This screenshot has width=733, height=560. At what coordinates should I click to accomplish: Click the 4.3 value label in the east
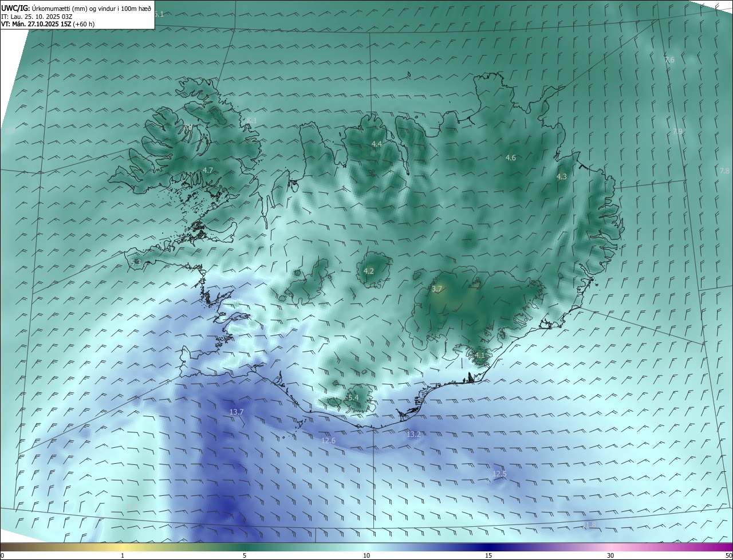[562, 177]
